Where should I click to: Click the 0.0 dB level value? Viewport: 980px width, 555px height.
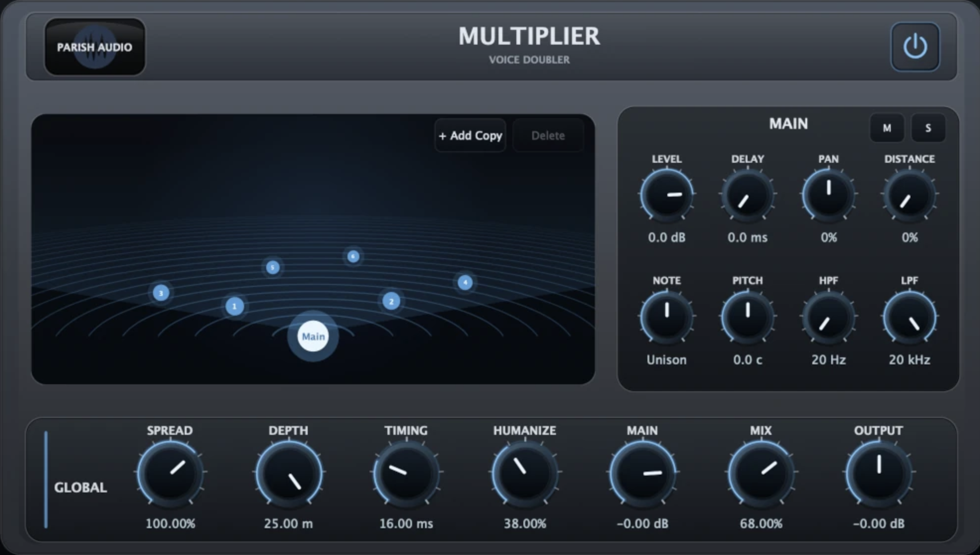point(667,237)
